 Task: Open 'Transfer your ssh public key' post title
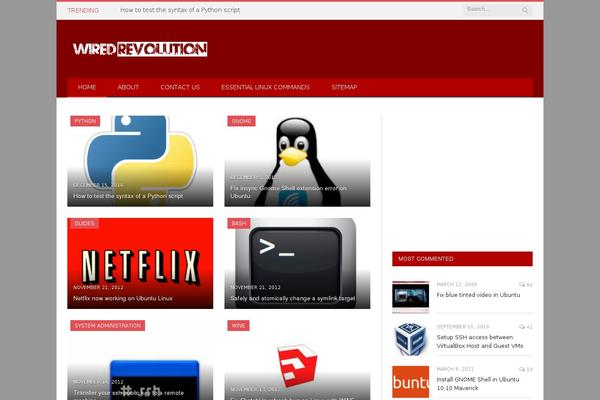128,395
